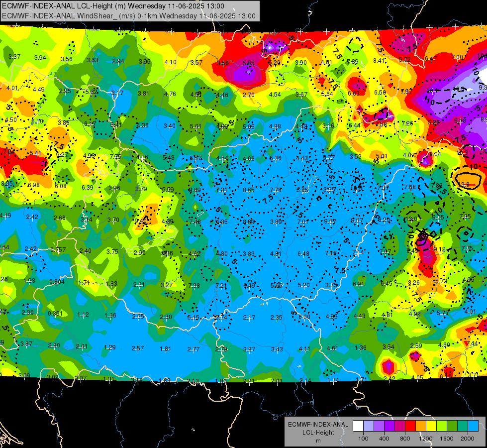Click wind shear value '5.20'
487x448 pixels.
(x=304, y=285)
